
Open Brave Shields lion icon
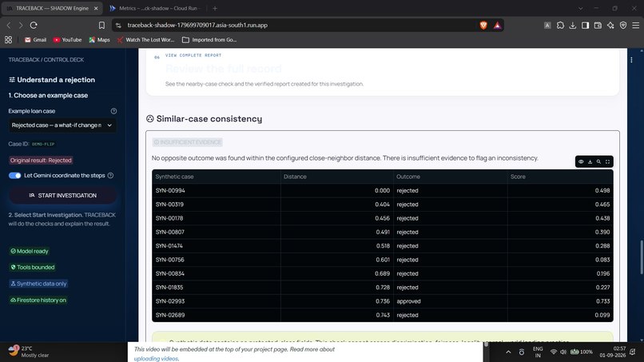tap(483, 25)
